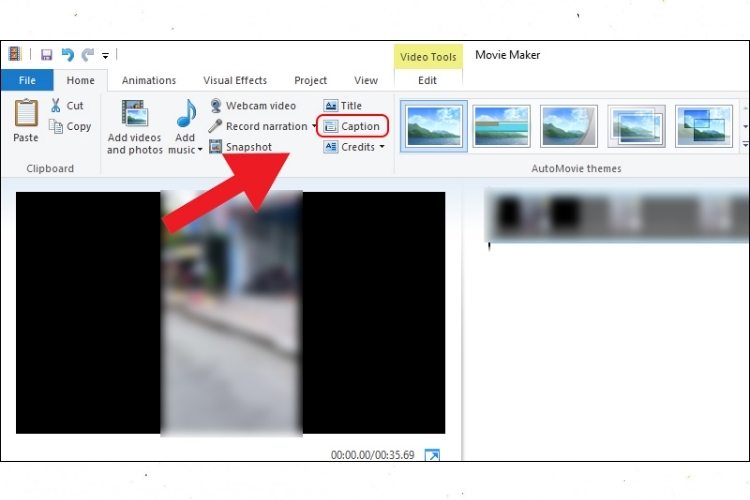Click the AutoMovie themes group label
Viewport: 750px width, 500px height.
coord(576,168)
